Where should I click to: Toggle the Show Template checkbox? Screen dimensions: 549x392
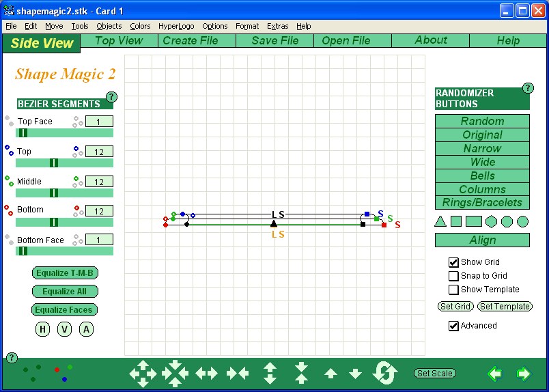coord(453,290)
